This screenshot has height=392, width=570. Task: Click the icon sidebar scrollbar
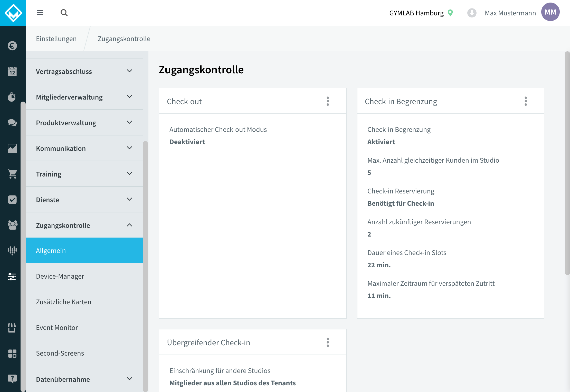pyautogui.click(x=23, y=247)
